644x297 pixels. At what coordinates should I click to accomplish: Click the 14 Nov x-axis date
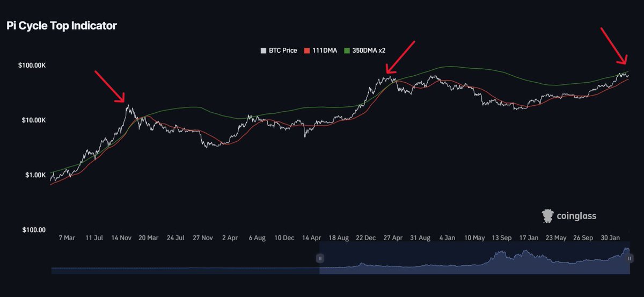(122, 237)
